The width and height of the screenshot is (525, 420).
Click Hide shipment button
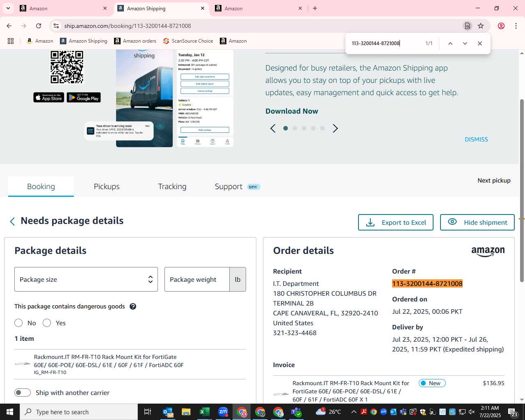477,222
